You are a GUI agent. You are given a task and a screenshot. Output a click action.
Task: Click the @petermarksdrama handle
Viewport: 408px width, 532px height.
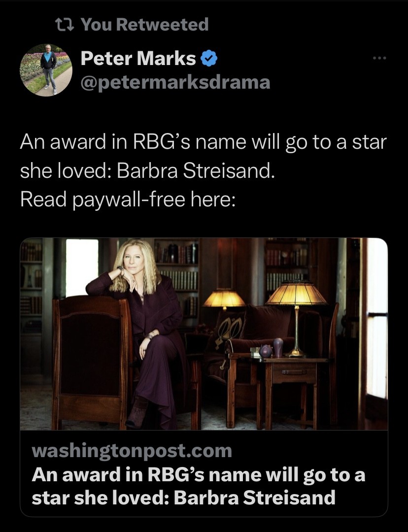coord(175,82)
